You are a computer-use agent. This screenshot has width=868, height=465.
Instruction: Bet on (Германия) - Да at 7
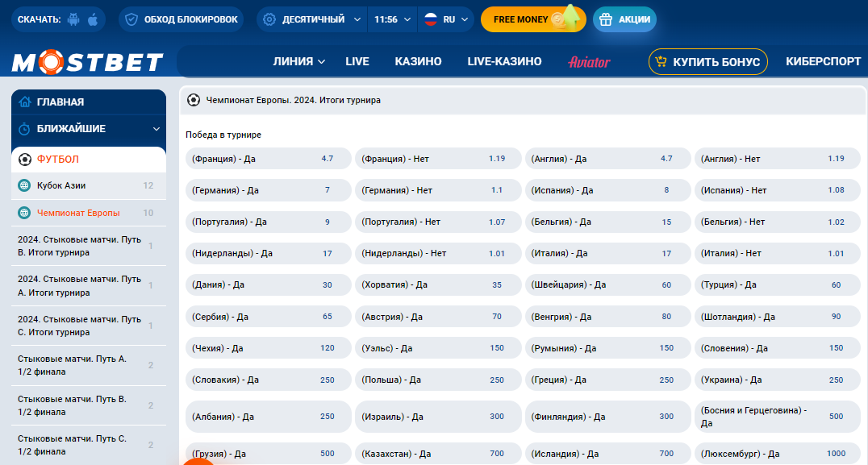coord(269,190)
